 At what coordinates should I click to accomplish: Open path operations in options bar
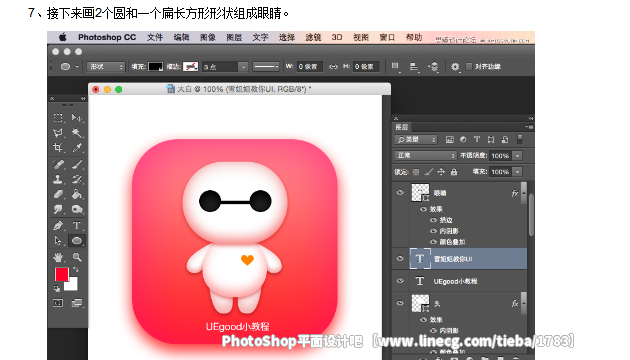395,67
